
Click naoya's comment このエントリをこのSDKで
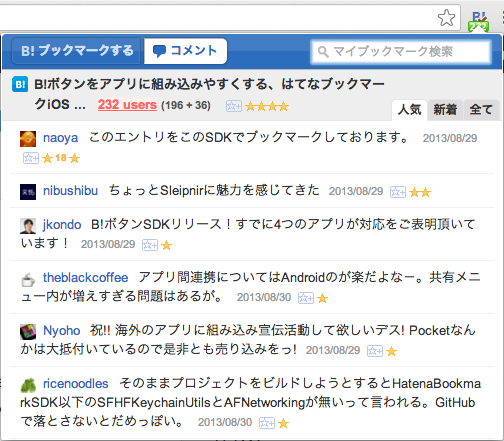point(249,137)
